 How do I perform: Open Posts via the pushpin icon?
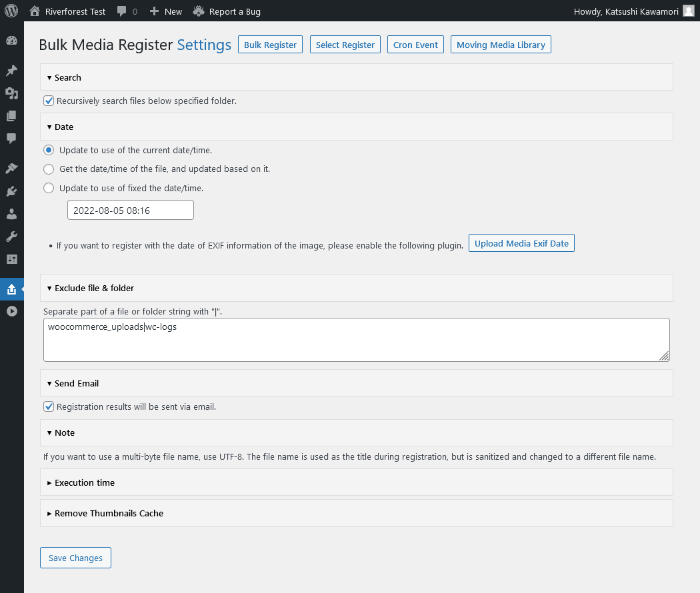pos(11,71)
